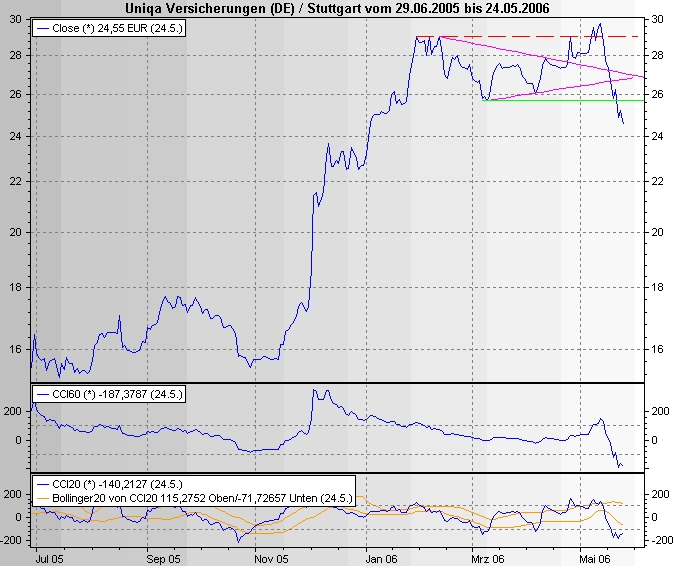Click the right price axis label '22'
The image size is (674, 568).
pyautogui.click(x=658, y=181)
